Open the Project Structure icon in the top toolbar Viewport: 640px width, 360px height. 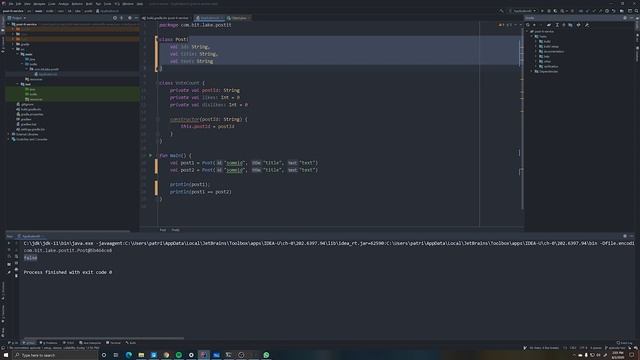coord(621,11)
